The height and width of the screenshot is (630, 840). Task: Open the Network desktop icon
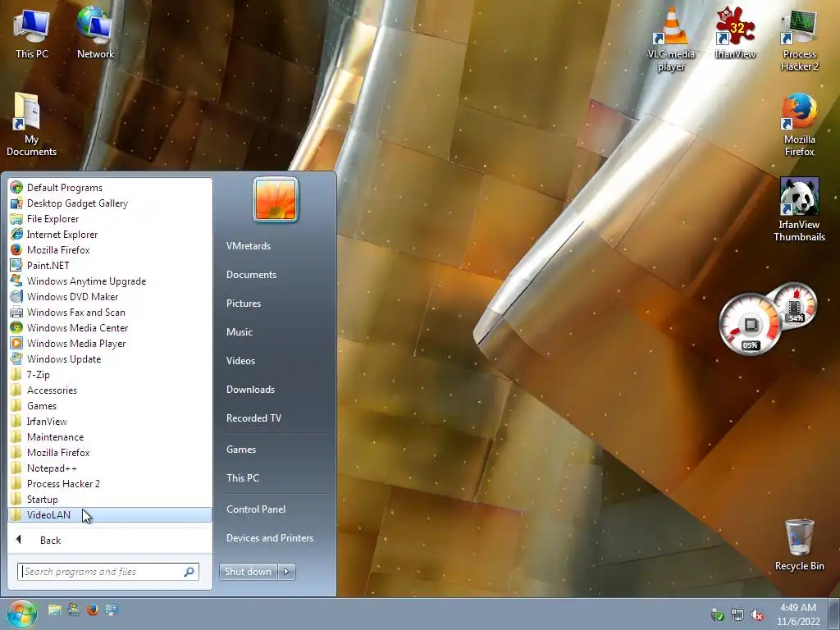[x=95, y=33]
